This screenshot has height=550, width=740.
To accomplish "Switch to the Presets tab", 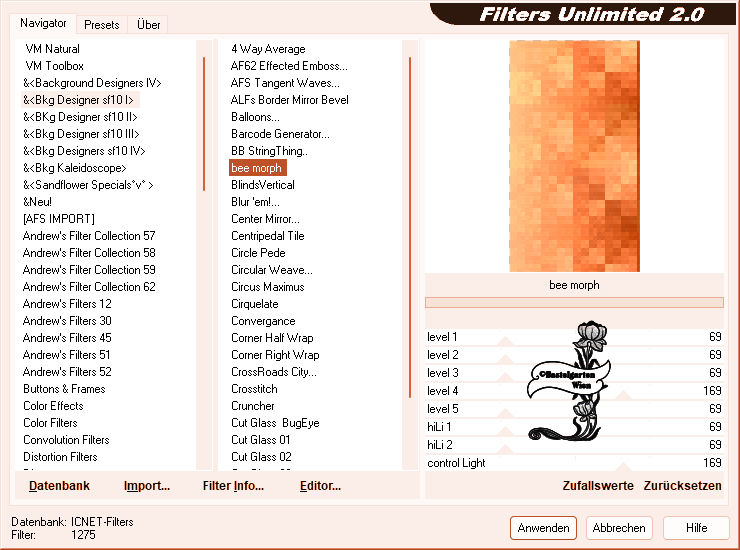I will coord(101,25).
